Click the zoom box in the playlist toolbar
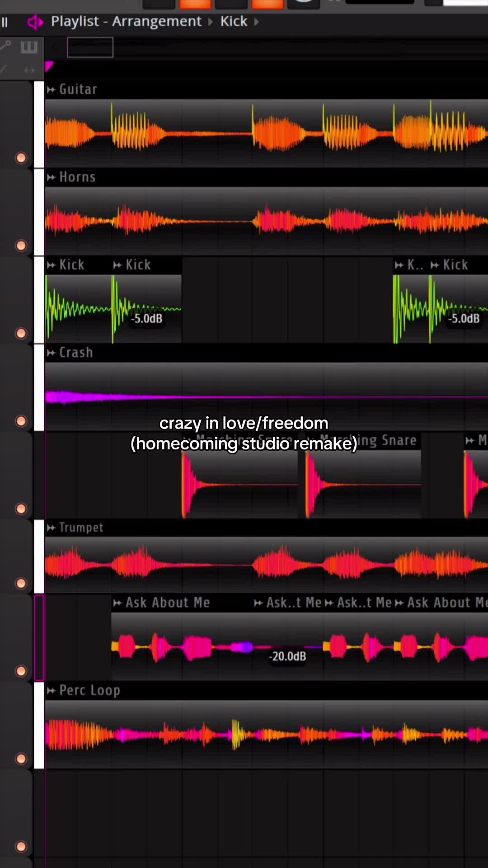This screenshot has height=868, width=488. tap(90, 47)
